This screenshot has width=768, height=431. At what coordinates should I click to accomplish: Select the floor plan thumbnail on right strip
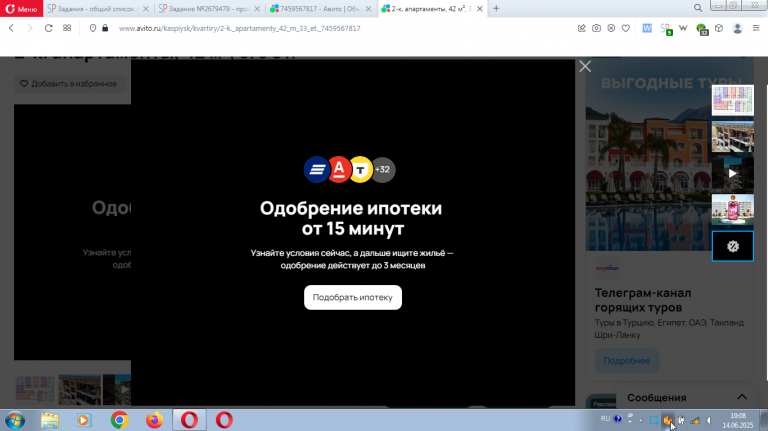point(733,100)
